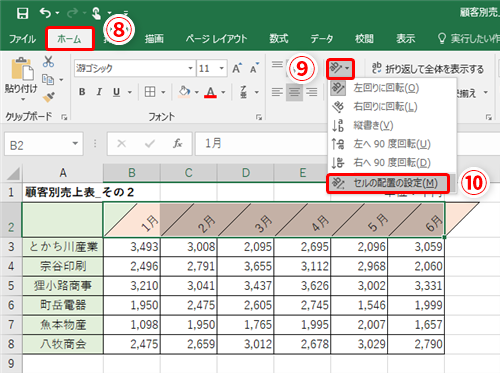This screenshot has height=373, width=500.
Task: Select vertical text menu item
Action: tap(392, 125)
